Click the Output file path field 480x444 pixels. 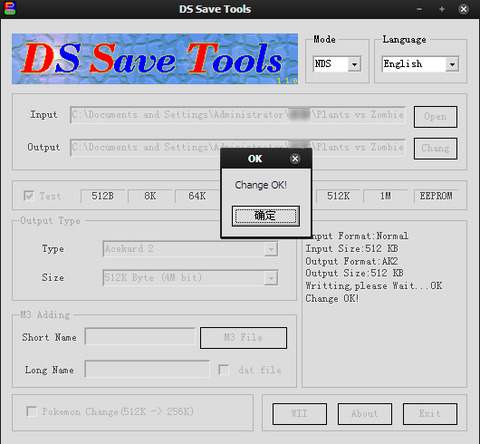[x=238, y=147]
